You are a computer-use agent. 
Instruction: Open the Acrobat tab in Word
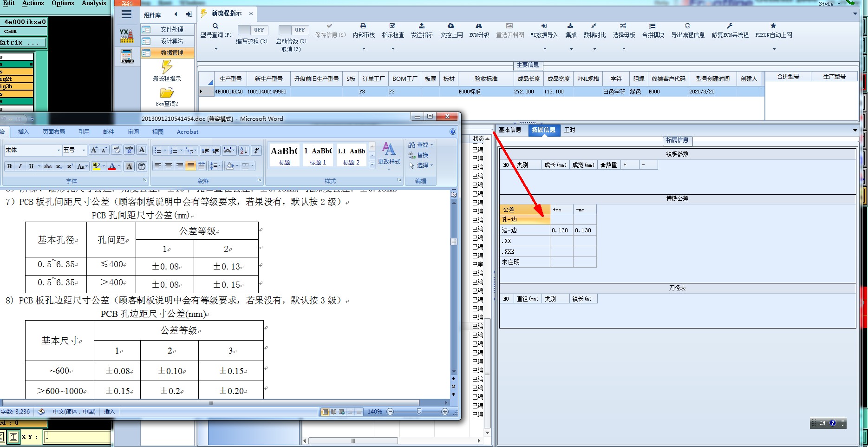coord(188,132)
